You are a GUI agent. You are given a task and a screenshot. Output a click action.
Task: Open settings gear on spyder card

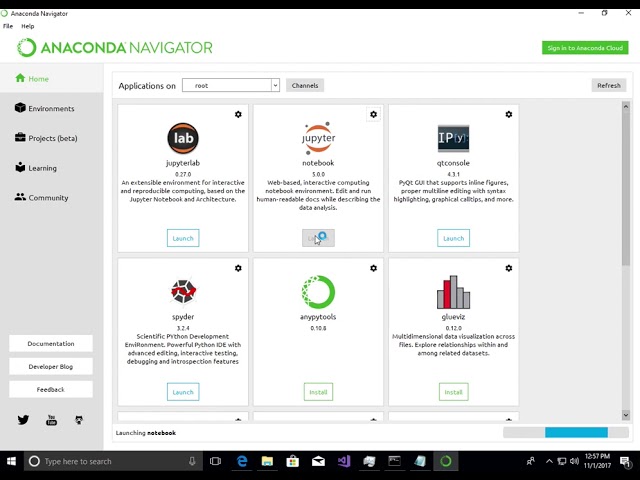[238, 268]
